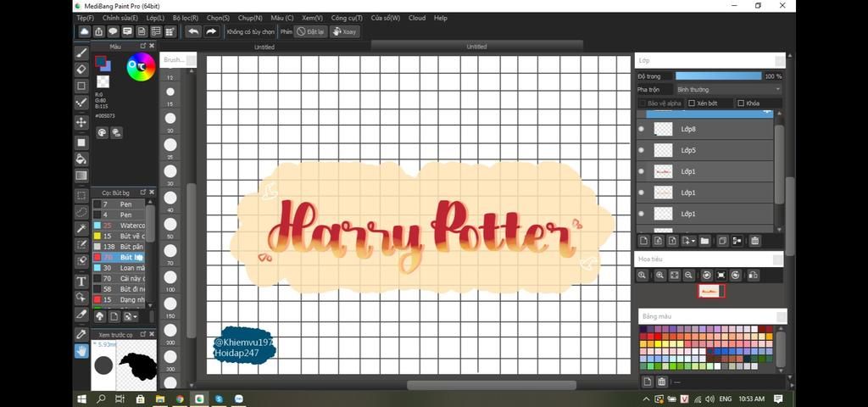Close the Màu color panel

(152, 46)
